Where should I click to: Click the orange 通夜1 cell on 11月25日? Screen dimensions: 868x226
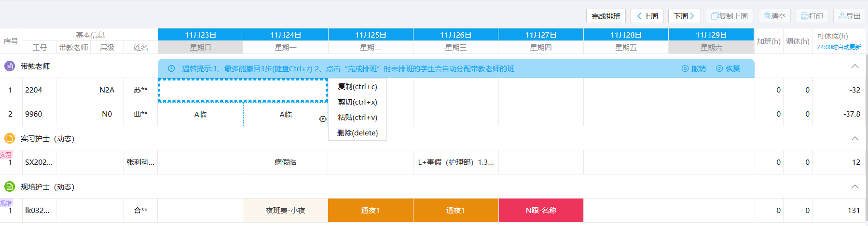[x=371, y=211]
